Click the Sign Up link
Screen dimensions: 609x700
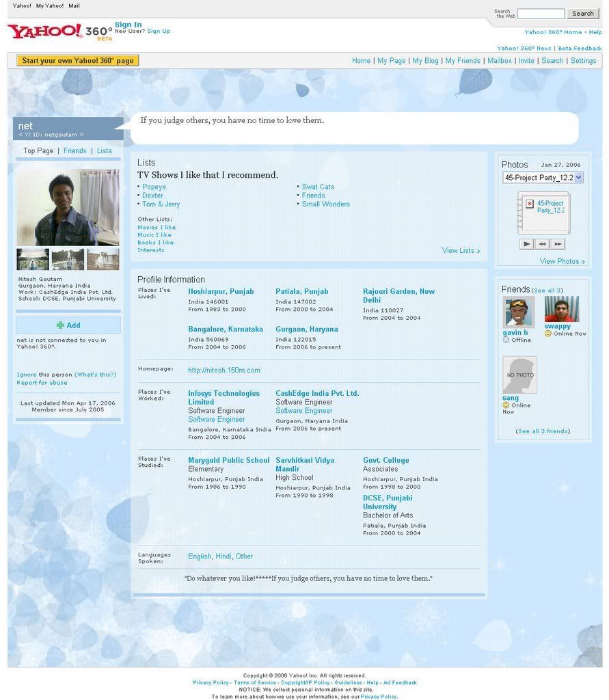point(159,31)
